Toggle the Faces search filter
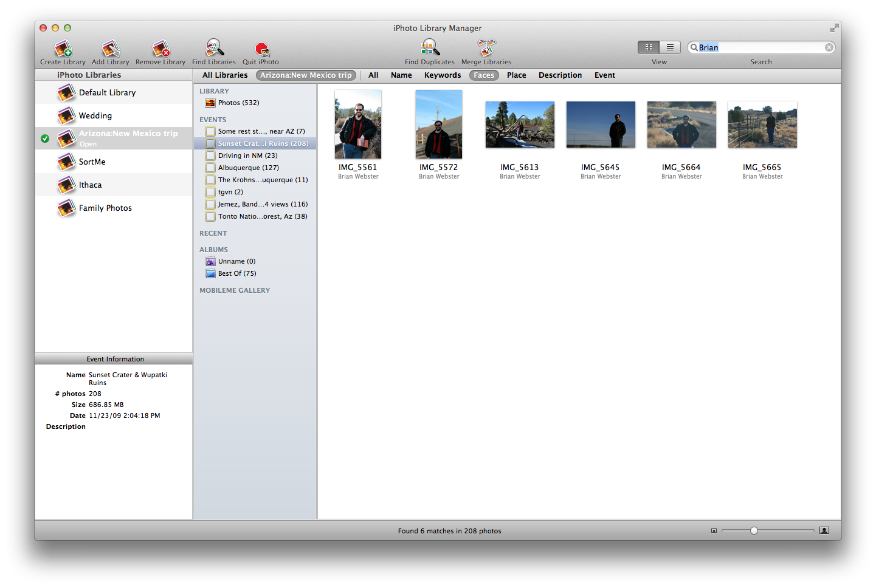The height and width of the screenshot is (588, 876). click(484, 75)
